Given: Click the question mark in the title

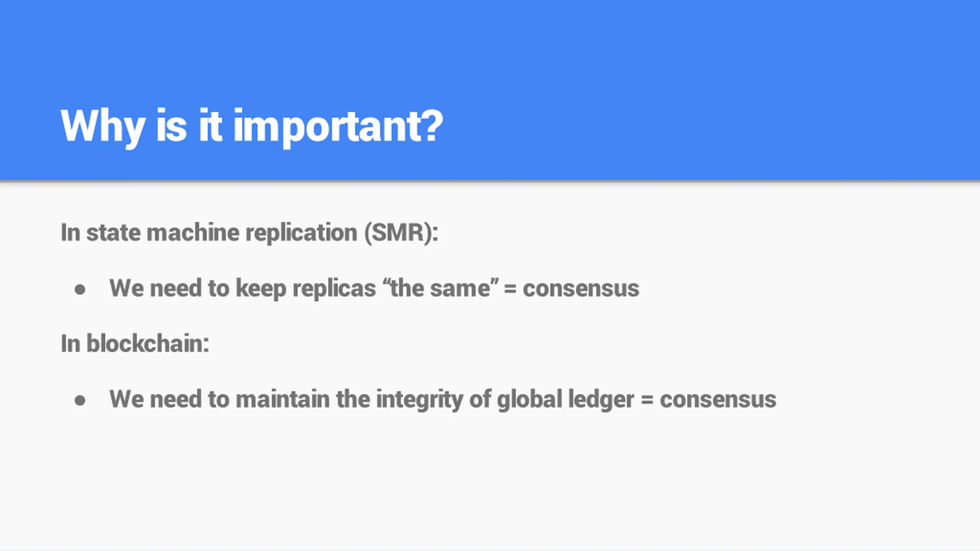Looking at the screenshot, I should pos(434,126).
